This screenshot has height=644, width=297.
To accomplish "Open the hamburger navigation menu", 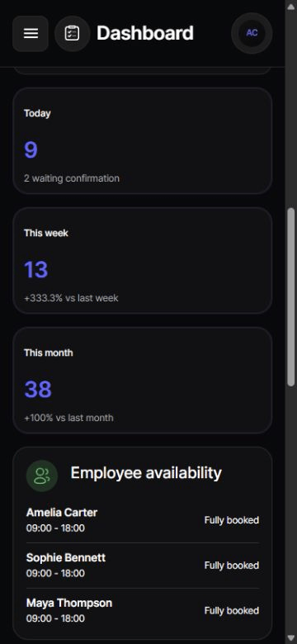I will pyautogui.click(x=31, y=34).
